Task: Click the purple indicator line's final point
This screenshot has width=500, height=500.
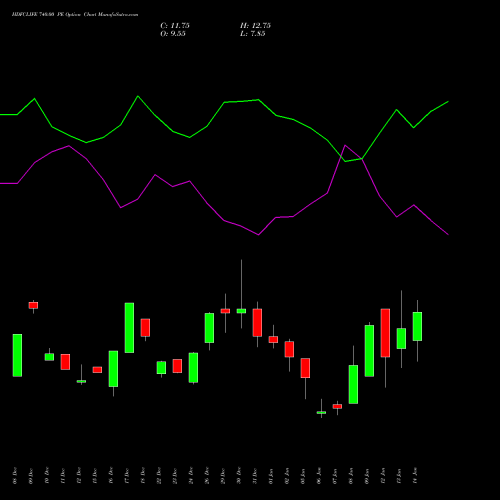Action: tap(448, 235)
